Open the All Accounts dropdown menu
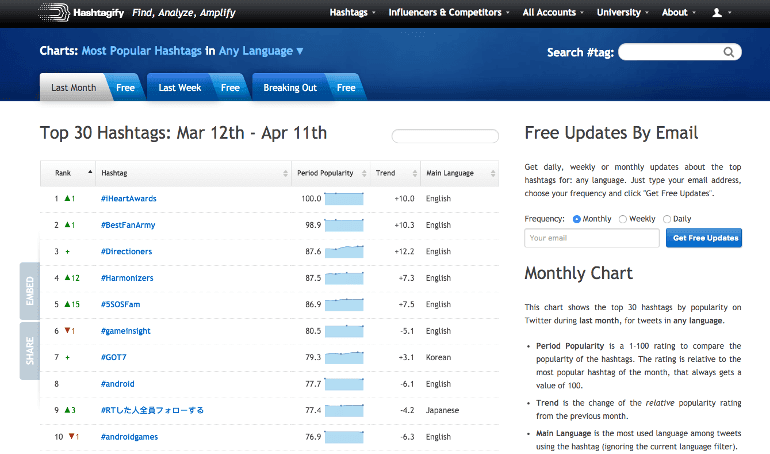Image resolution: width=770 pixels, height=454 pixels. (553, 13)
